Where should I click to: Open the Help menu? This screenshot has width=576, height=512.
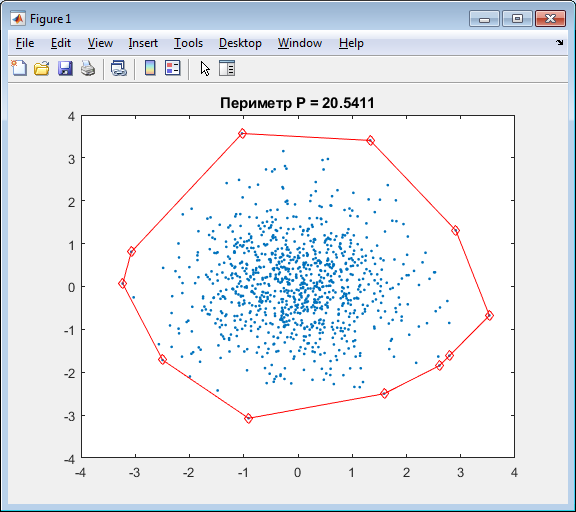[x=351, y=43]
